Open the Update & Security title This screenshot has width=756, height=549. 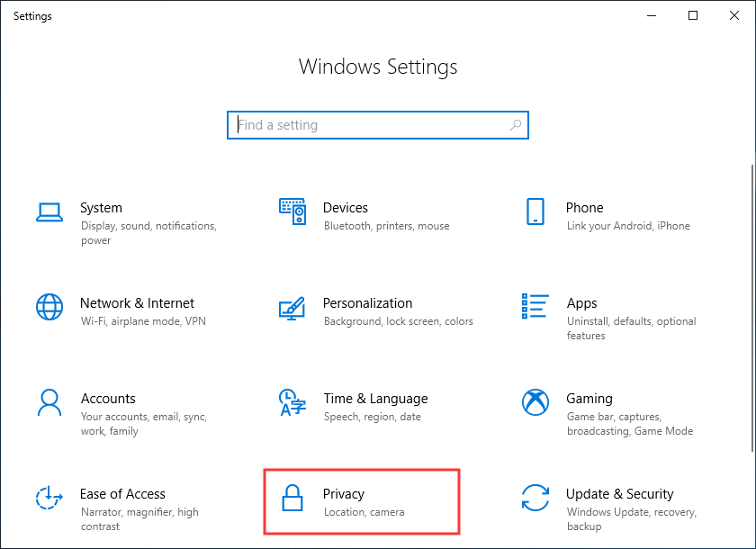[x=619, y=494]
